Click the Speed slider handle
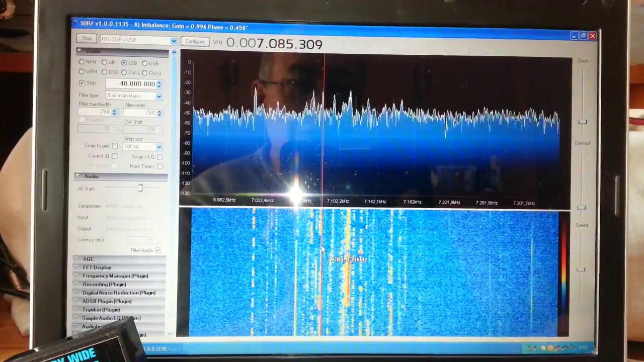This screenshot has height=362, width=644. pos(581,270)
